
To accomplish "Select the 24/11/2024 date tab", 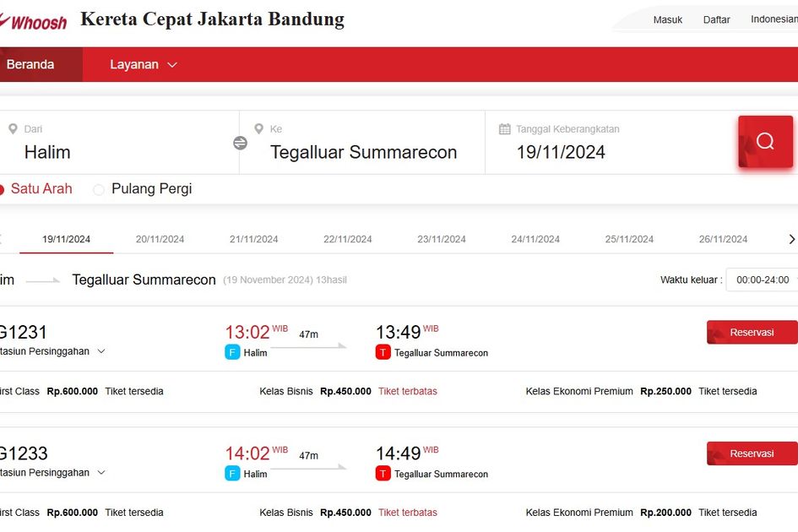I will click(535, 239).
